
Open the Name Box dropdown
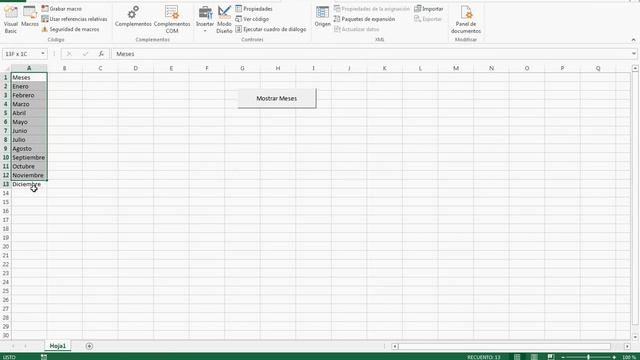pyautogui.click(x=42, y=53)
